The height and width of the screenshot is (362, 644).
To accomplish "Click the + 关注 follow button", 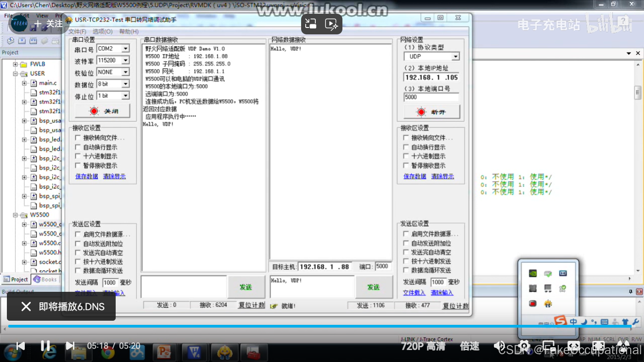I will [x=49, y=23].
